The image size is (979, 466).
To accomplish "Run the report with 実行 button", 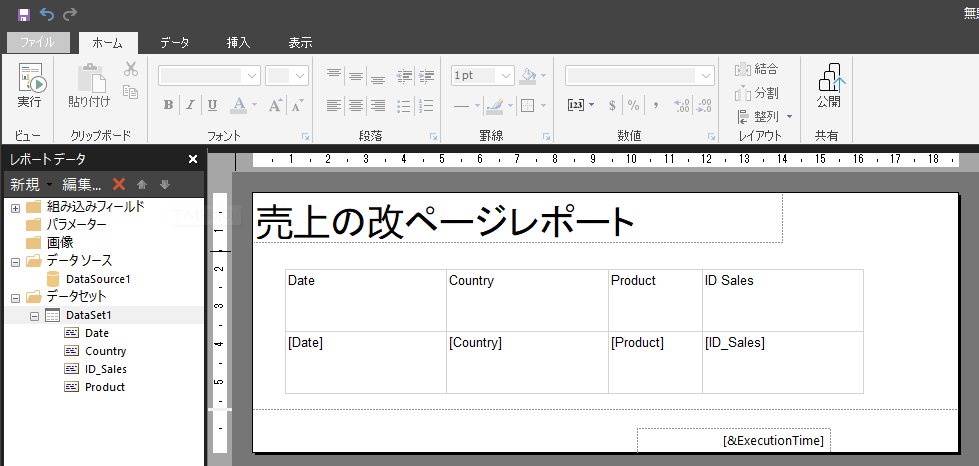I will pos(29,86).
